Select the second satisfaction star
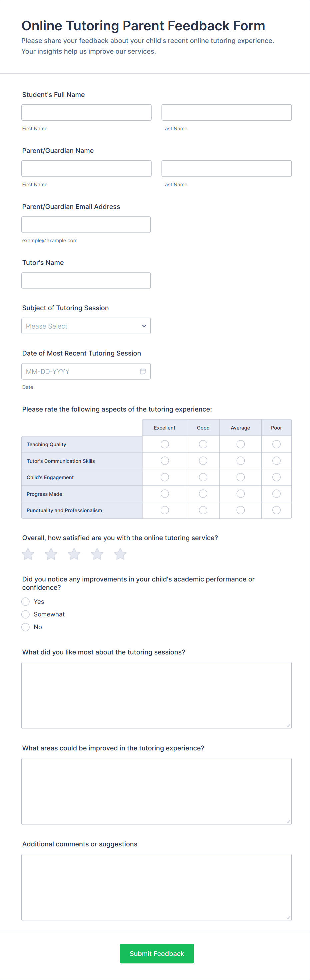310x980 pixels. [x=51, y=554]
